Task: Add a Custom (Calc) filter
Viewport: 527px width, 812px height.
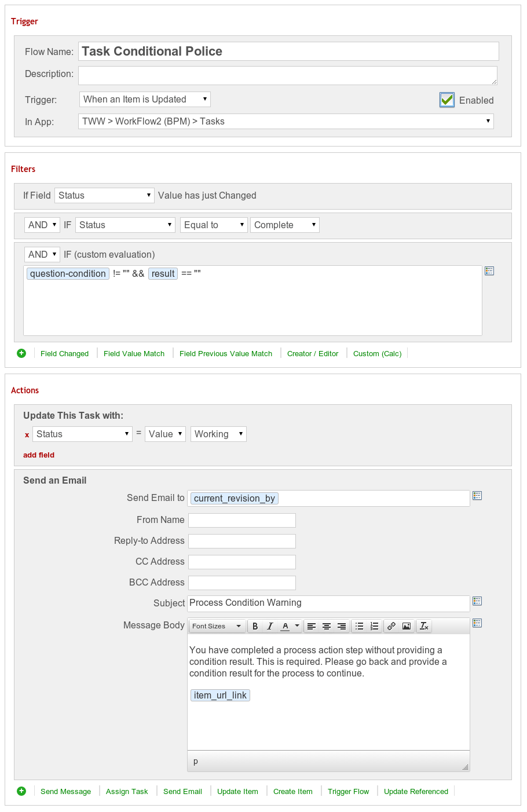Action: tap(377, 353)
